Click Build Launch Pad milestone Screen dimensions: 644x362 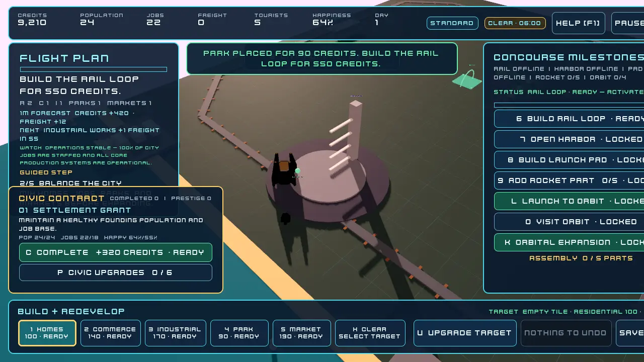click(569, 160)
